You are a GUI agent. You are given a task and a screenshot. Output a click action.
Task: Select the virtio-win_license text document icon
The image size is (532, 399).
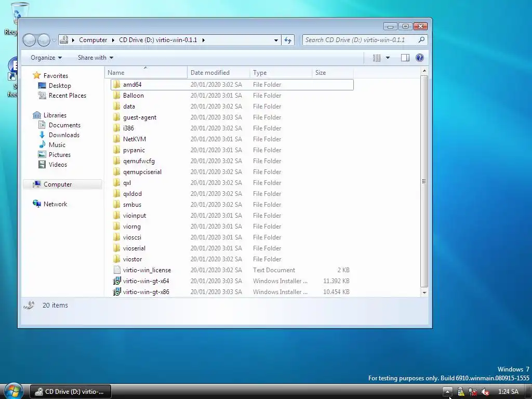(x=117, y=270)
